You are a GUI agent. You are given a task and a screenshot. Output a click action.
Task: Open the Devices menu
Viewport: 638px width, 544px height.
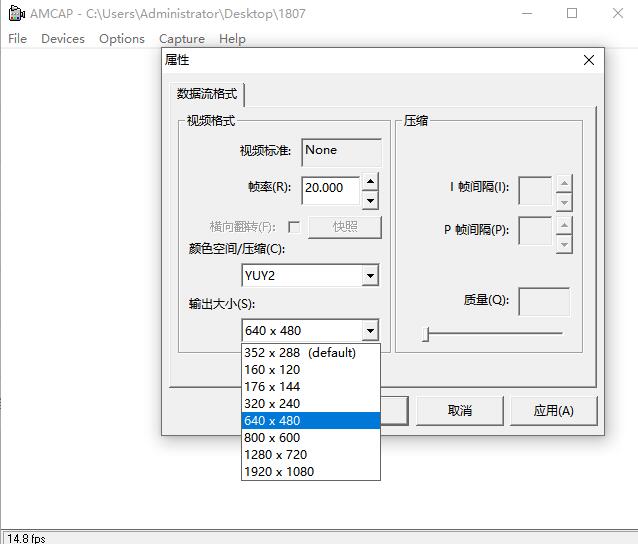pyautogui.click(x=63, y=39)
